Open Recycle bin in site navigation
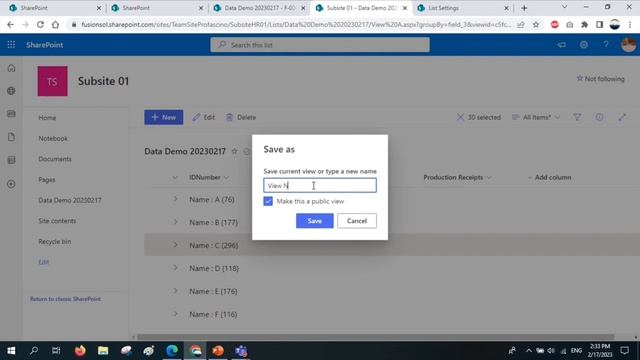The width and height of the screenshot is (640, 360). click(55, 241)
